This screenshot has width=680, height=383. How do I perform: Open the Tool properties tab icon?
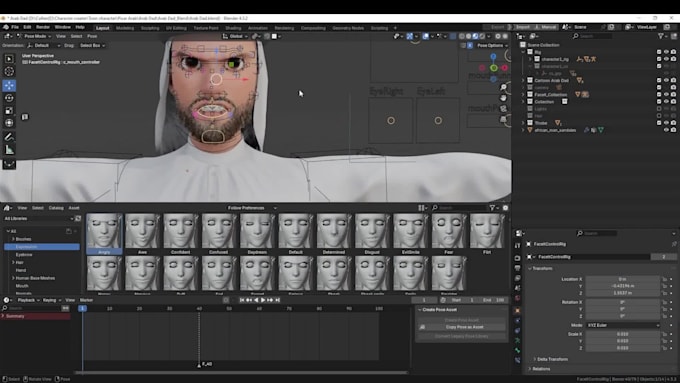tap(517, 246)
